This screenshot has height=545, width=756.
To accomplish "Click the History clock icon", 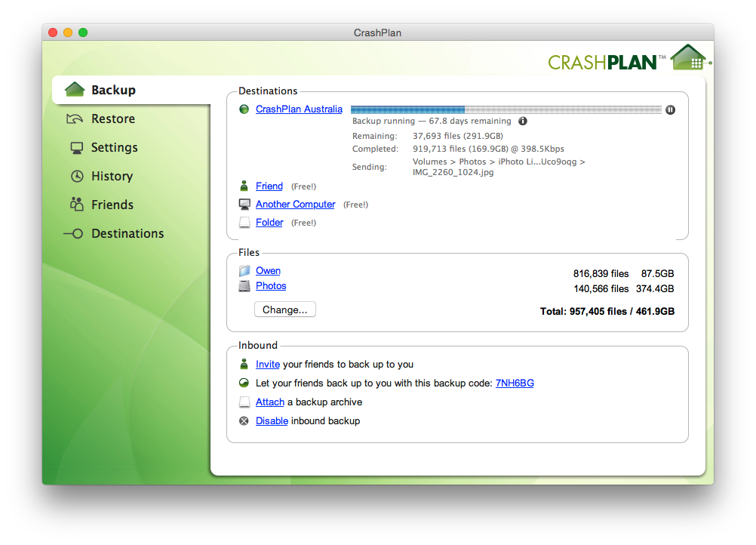I will point(77,176).
